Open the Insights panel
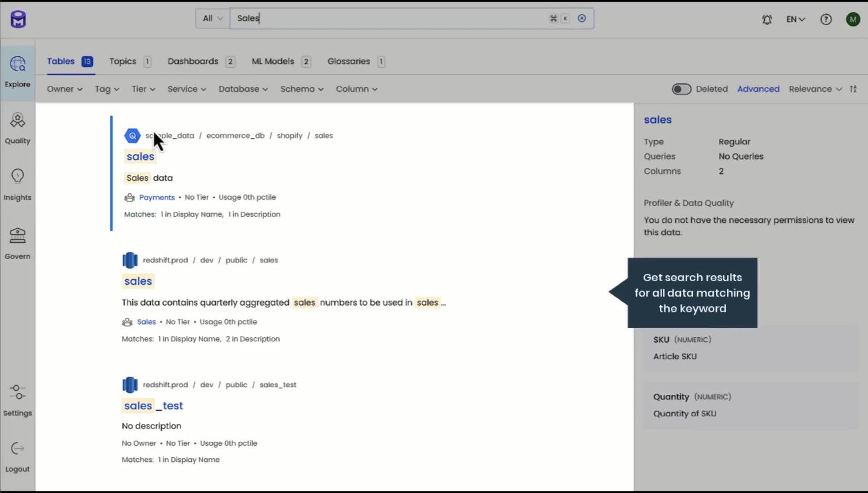Viewport: 868px width, 493px height. (17, 185)
